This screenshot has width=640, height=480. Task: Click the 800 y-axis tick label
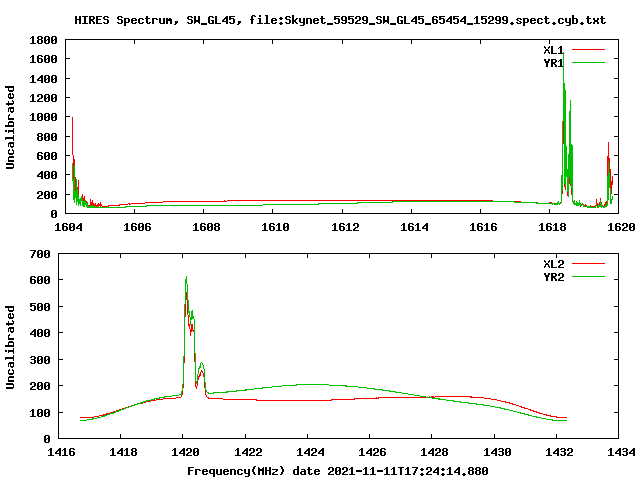47,137
